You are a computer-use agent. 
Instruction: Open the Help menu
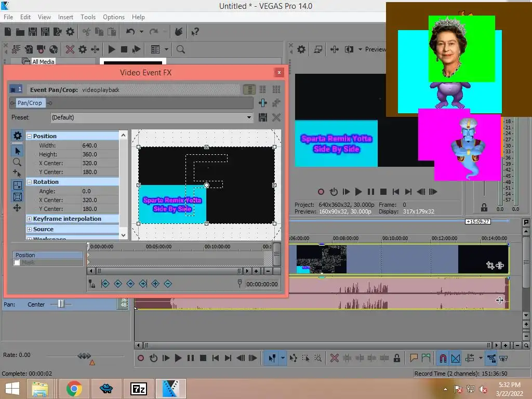point(138,17)
